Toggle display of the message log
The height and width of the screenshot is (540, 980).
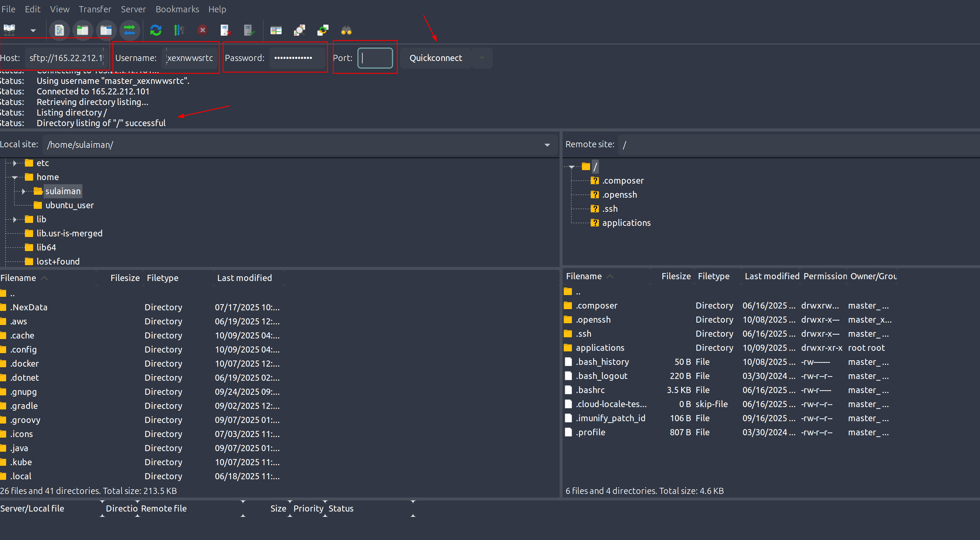click(59, 30)
